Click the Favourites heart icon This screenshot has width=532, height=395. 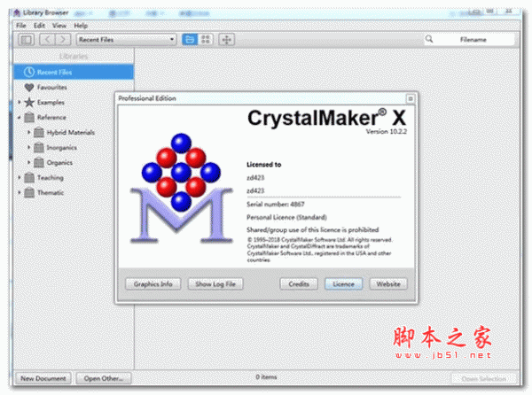(29, 87)
